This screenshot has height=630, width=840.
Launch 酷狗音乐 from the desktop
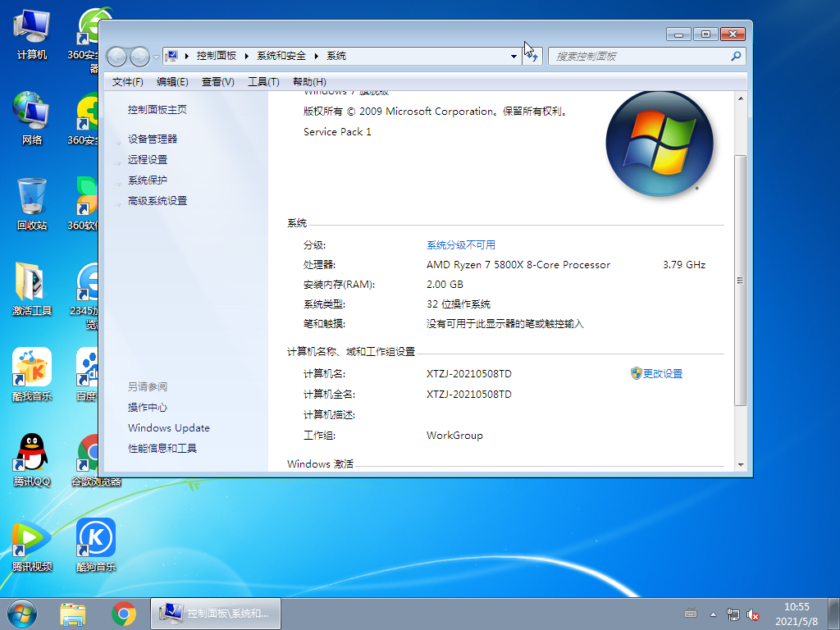click(x=94, y=544)
